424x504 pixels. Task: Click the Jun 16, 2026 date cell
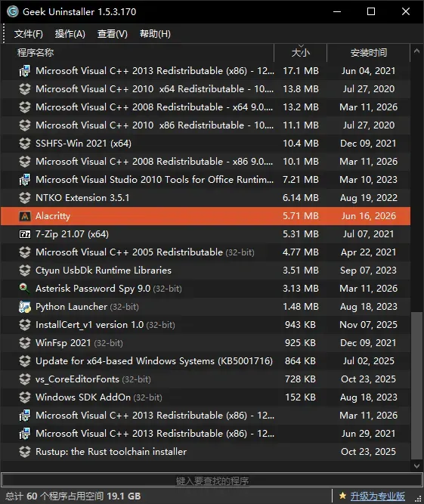(368, 216)
